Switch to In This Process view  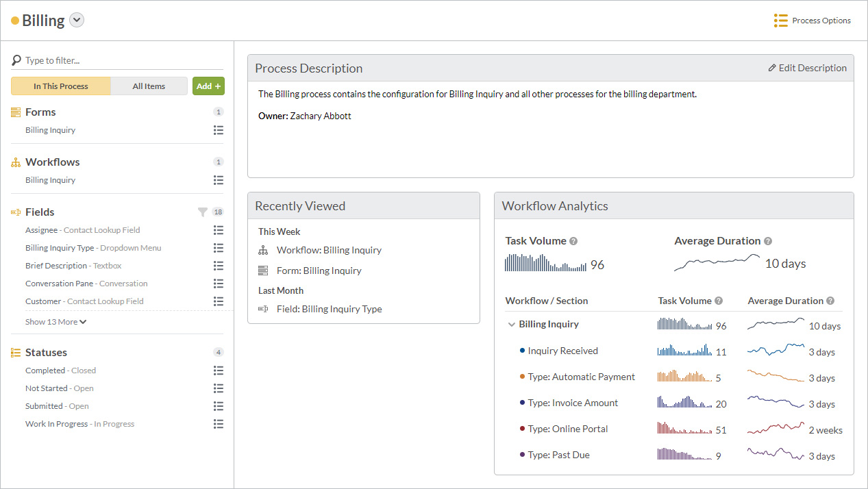point(61,86)
